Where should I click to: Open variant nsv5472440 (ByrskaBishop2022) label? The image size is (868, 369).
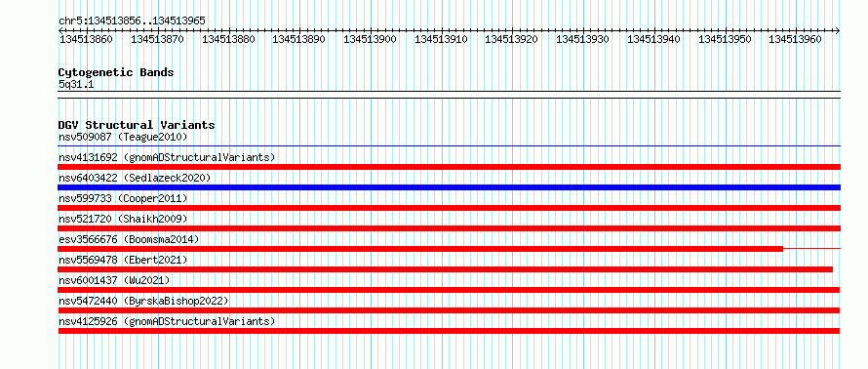click(143, 301)
